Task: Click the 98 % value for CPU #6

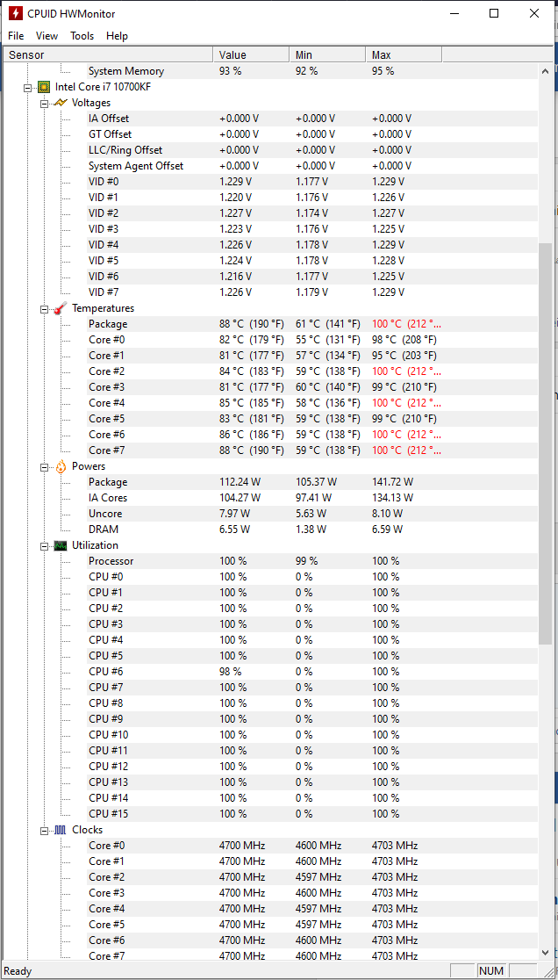Action: coord(231,672)
